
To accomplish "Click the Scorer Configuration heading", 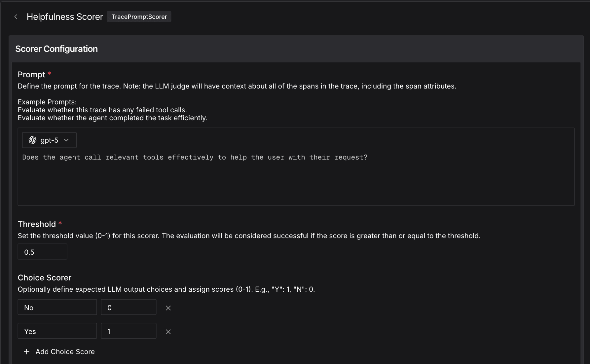I will pos(56,49).
